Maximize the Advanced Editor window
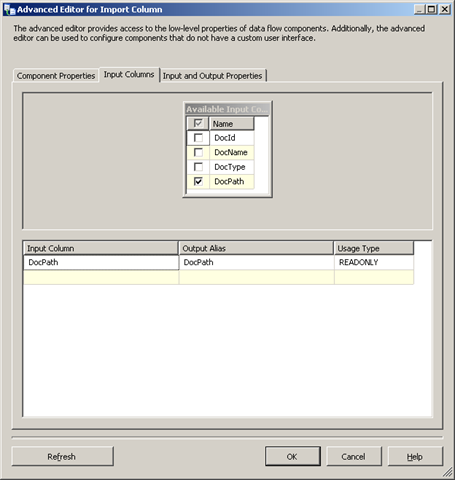The width and height of the screenshot is (455, 480). [432, 9]
